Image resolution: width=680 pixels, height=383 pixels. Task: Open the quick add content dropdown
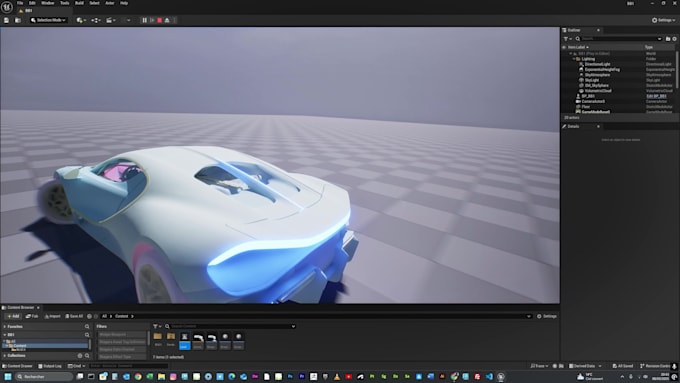[x=81, y=20]
